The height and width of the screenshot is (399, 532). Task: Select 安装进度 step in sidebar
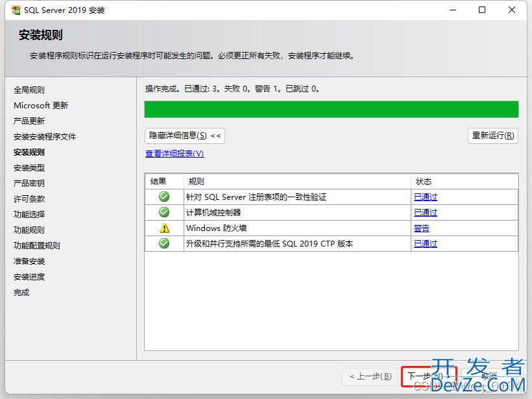tap(29, 277)
